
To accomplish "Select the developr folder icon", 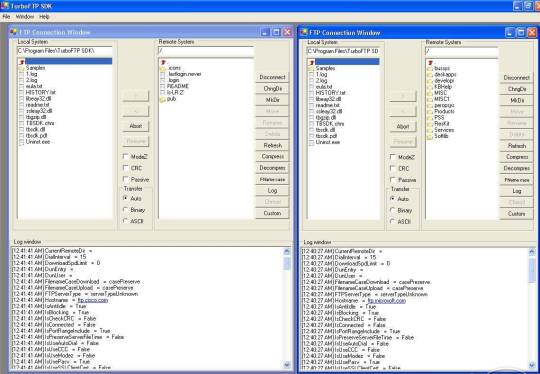I will click(x=430, y=81).
